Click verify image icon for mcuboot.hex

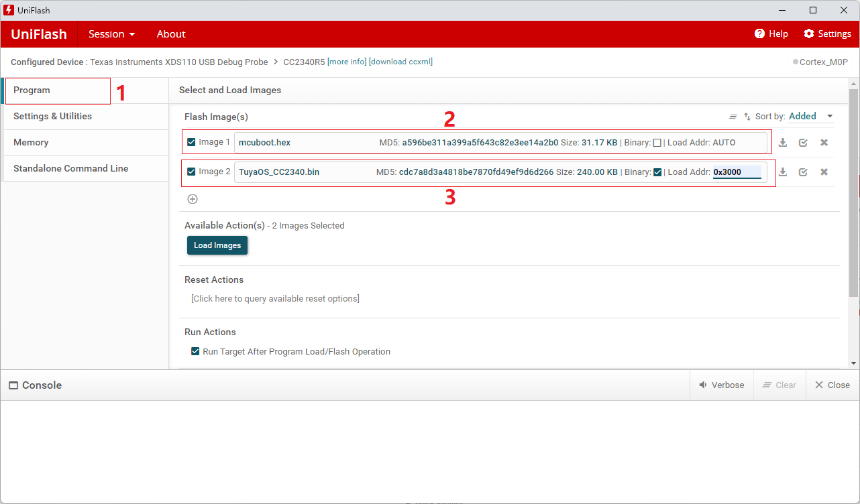tap(803, 143)
